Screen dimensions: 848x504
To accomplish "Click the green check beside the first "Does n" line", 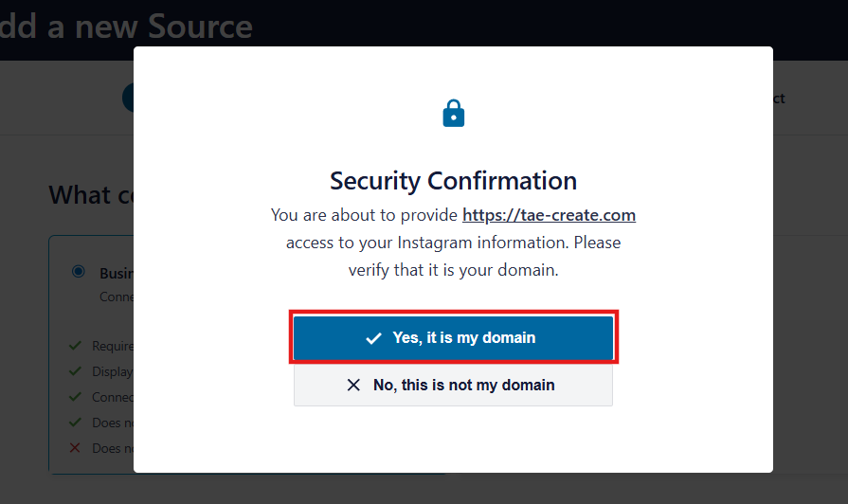I will [75, 423].
